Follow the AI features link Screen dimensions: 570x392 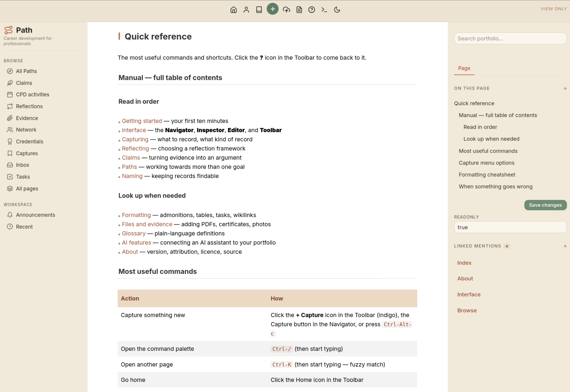(137, 243)
